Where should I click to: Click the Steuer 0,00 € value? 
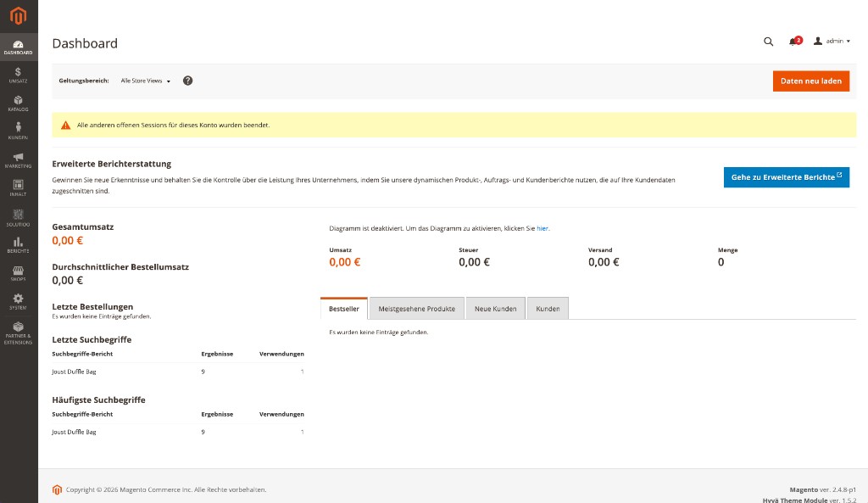pos(474,262)
